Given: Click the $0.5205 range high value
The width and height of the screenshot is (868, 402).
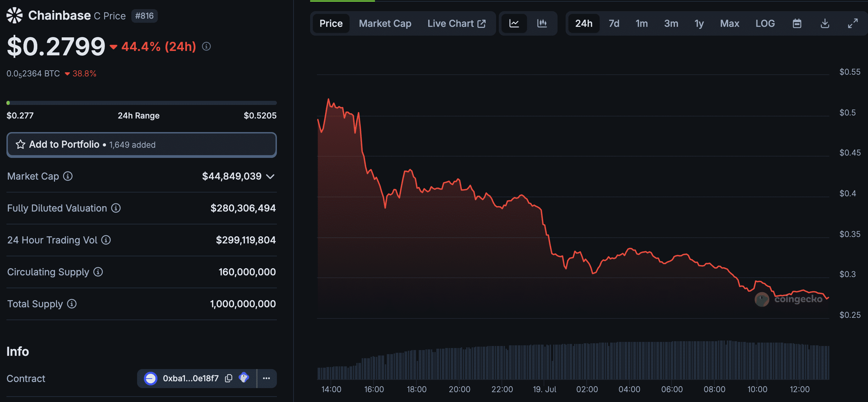Looking at the screenshot, I should click(x=260, y=115).
